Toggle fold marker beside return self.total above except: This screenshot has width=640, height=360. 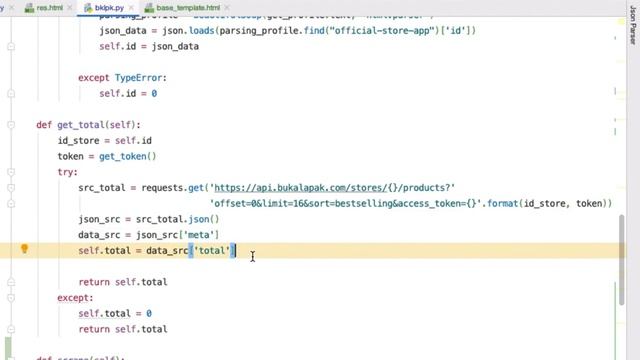click(x=11, y=282)
